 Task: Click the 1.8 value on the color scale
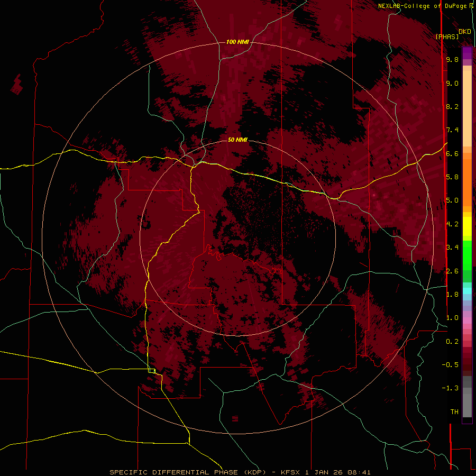point(452,294)
